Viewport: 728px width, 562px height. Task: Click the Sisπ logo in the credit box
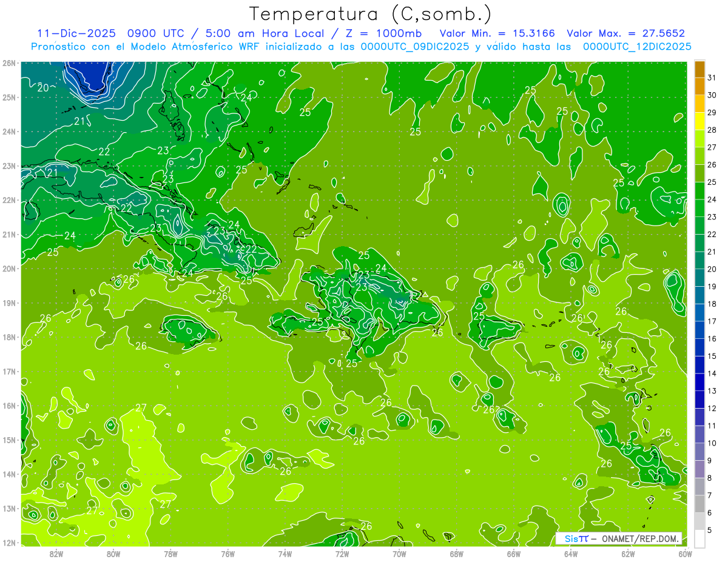point(576,539)
